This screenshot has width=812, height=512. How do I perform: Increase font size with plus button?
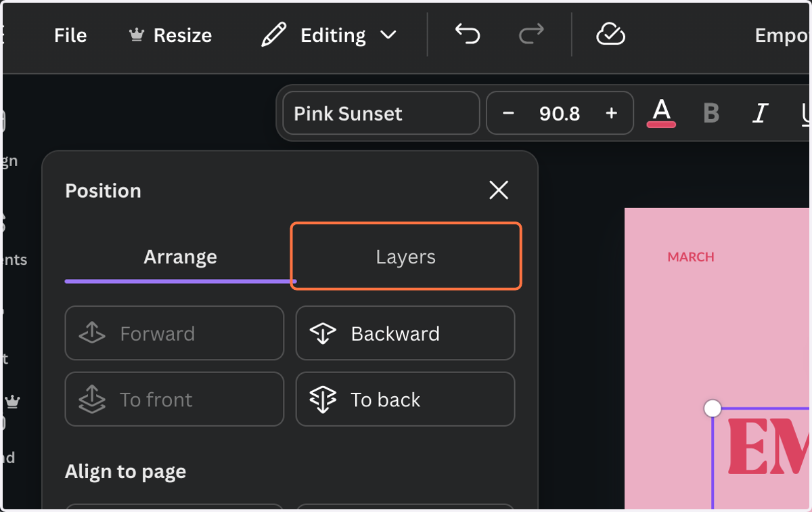click(612, 113)
